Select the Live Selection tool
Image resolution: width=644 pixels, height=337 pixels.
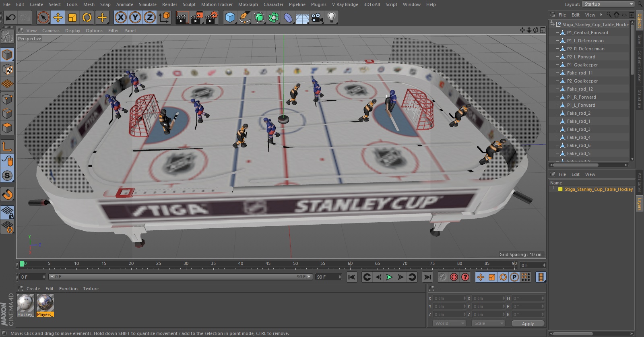(x=43, y=17)
